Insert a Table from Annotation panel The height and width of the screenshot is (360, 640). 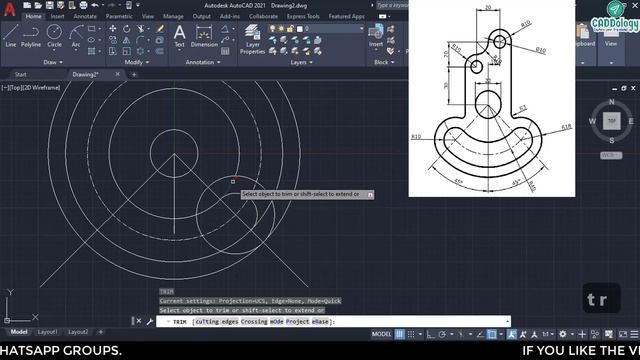(225, 51)
